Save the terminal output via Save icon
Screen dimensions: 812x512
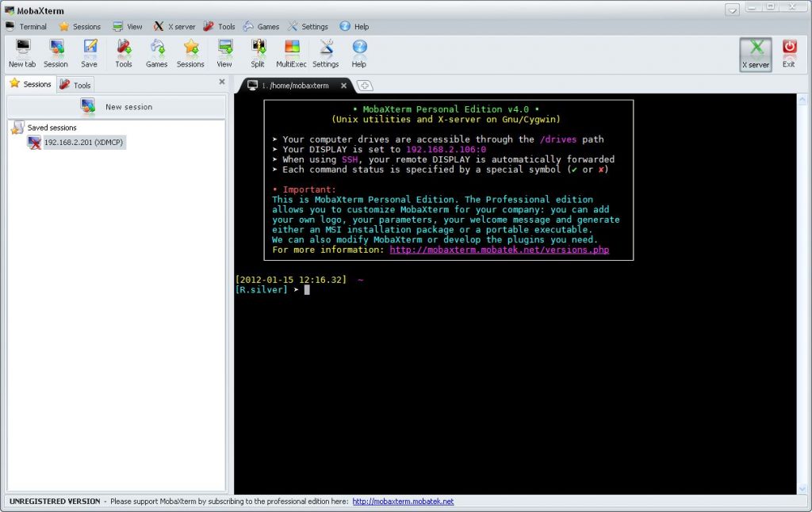click(x=89, y=53)
